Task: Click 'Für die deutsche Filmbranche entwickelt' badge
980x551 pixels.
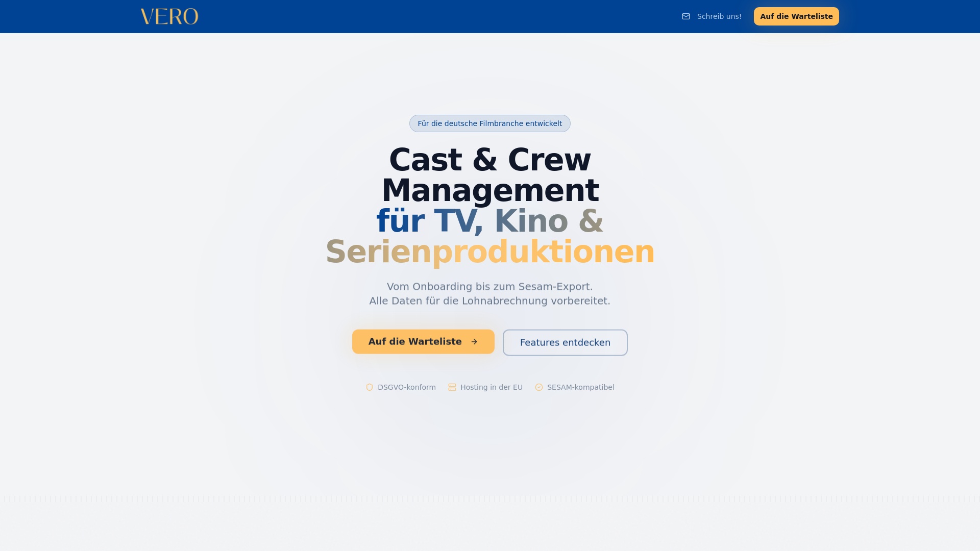Action: [x=489, y=123]
